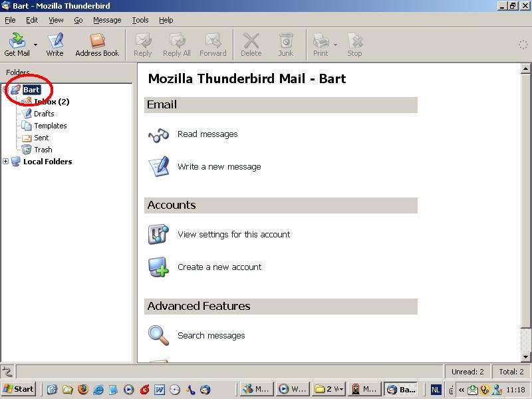
Task: Click the pen icon beside Write a new message
Action: coord(159,166)
